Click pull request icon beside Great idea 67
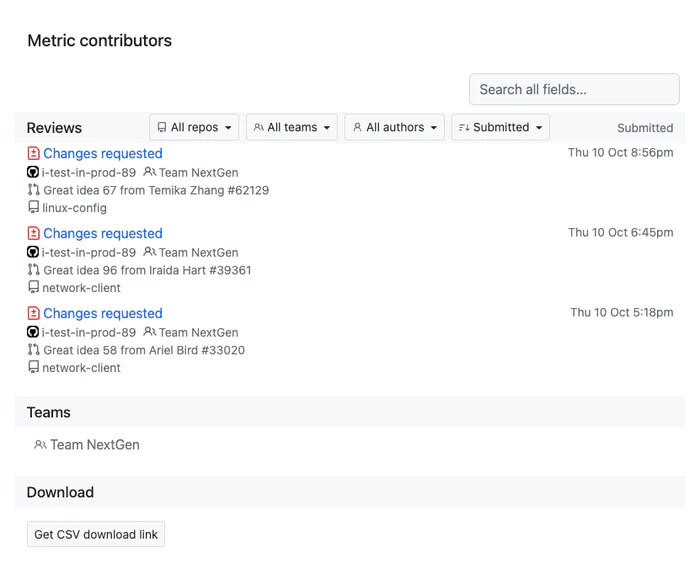 pyautogui.click(x=33, y=190)
